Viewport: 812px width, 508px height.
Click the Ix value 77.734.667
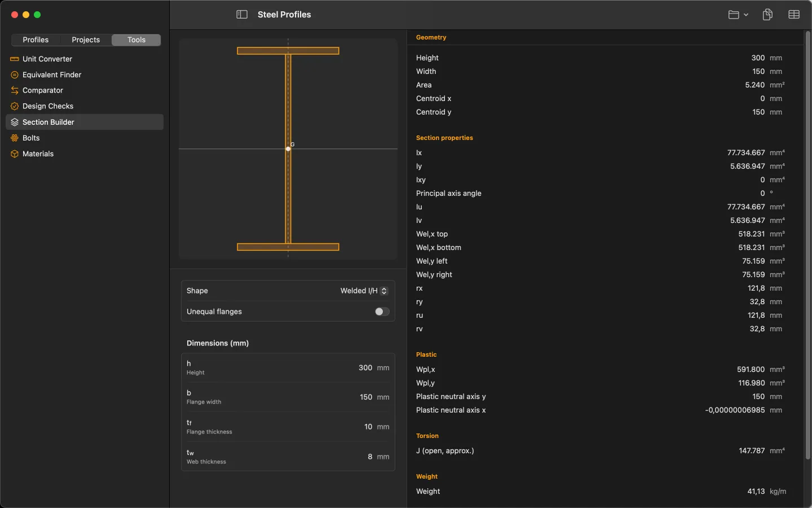746,153
